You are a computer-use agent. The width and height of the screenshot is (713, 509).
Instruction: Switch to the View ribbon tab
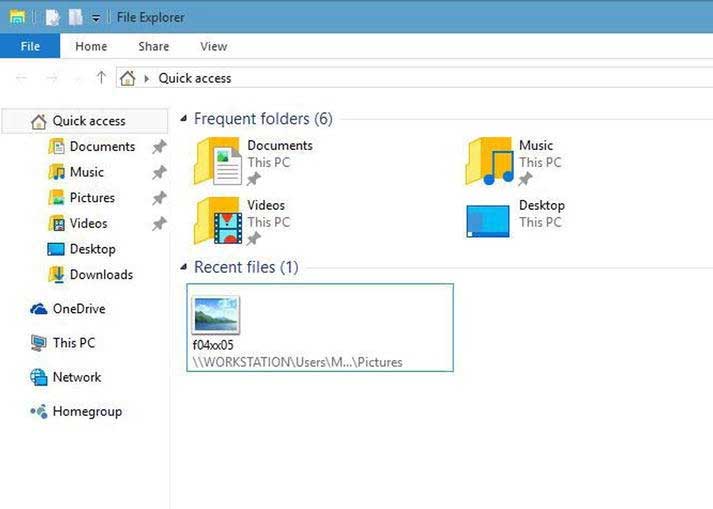pos(213,46)
